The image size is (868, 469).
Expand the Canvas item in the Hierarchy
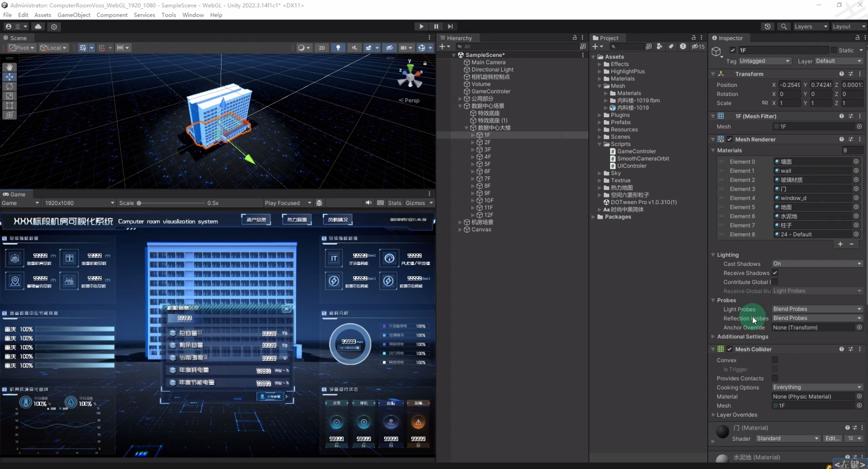(x=460, y=230)
